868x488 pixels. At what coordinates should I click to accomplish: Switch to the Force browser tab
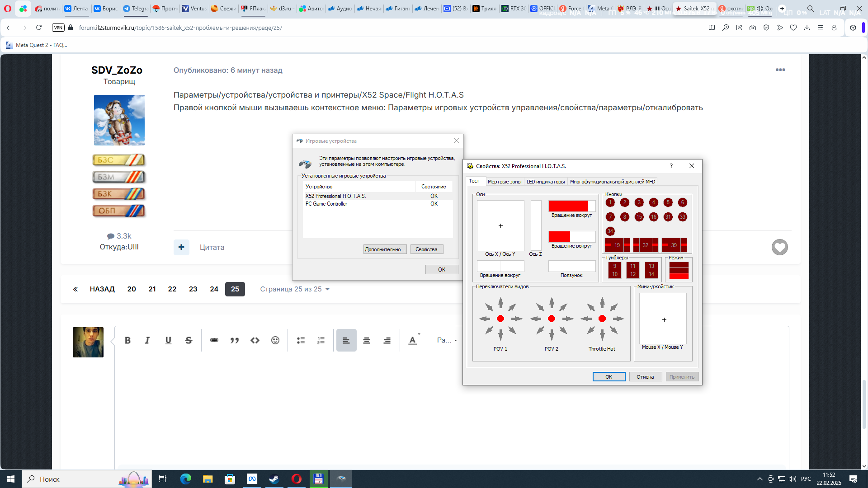pos(571,9)
